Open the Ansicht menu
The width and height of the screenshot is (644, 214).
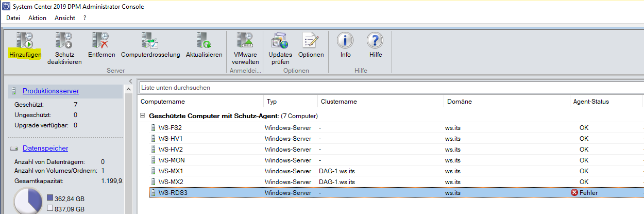(x=65, y=18)
